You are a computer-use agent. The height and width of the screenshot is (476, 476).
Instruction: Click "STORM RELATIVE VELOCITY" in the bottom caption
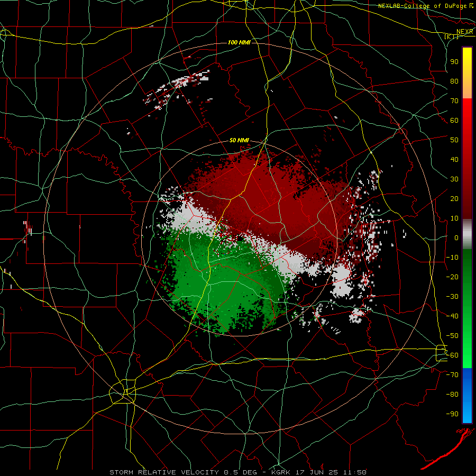point(164,472)
